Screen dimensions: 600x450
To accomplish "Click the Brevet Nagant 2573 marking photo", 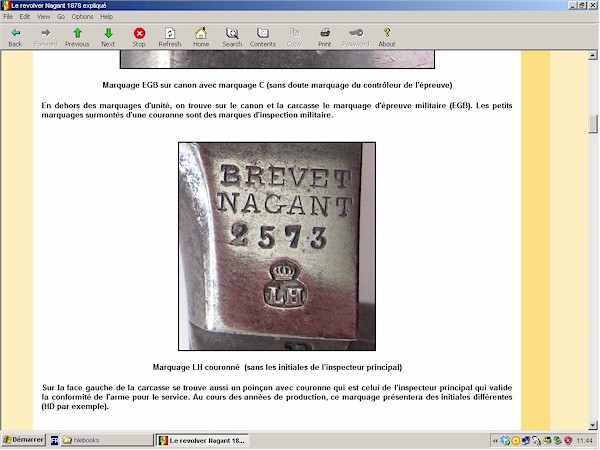I will 277,246.
